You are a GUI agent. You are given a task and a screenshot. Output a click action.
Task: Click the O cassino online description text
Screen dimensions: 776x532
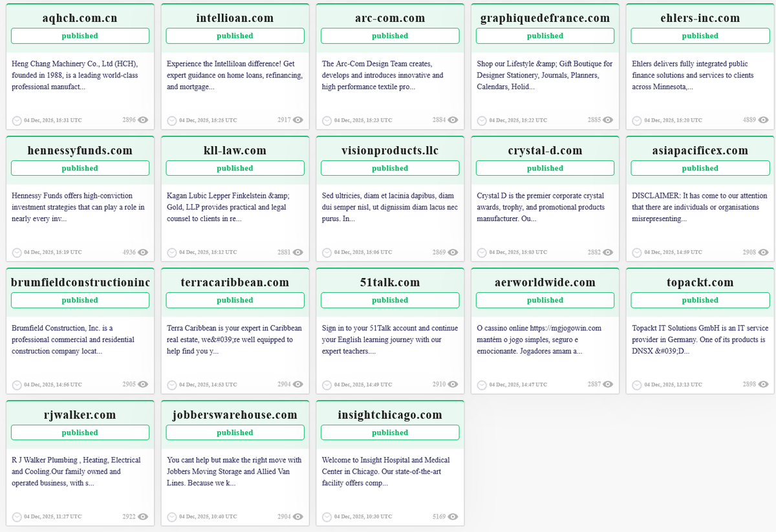539,339
